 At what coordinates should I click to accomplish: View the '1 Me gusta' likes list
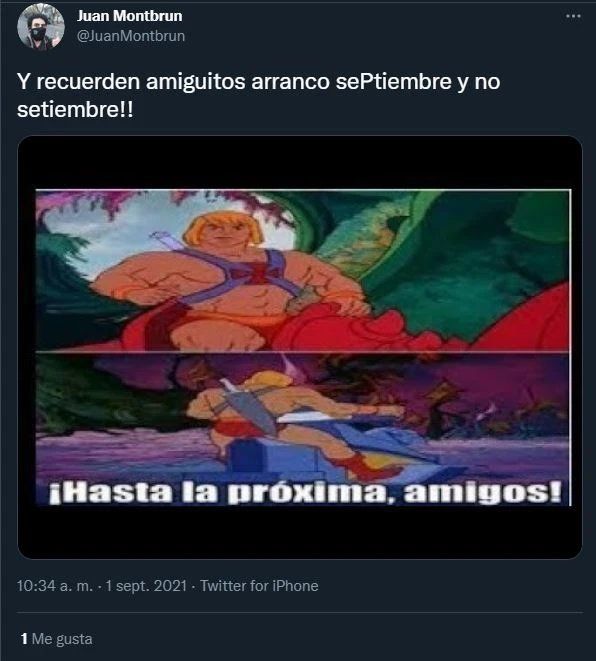click(56, 639)
